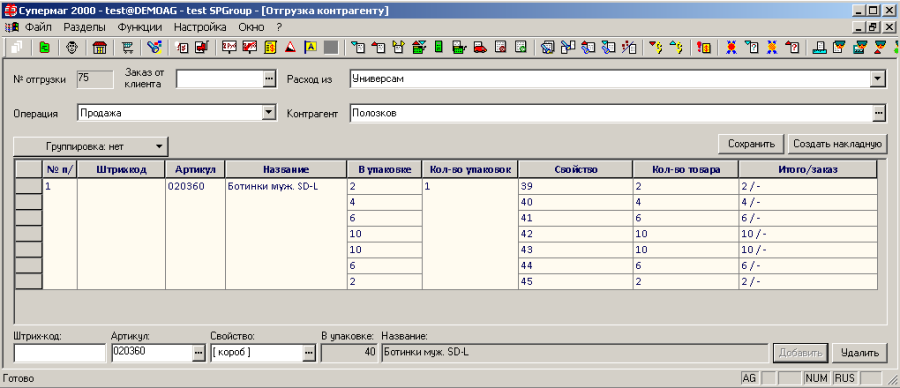The width and height of the screenshot is (900, 388).
Task: Click the row selector of the first table row
Action: coord(28,186)
